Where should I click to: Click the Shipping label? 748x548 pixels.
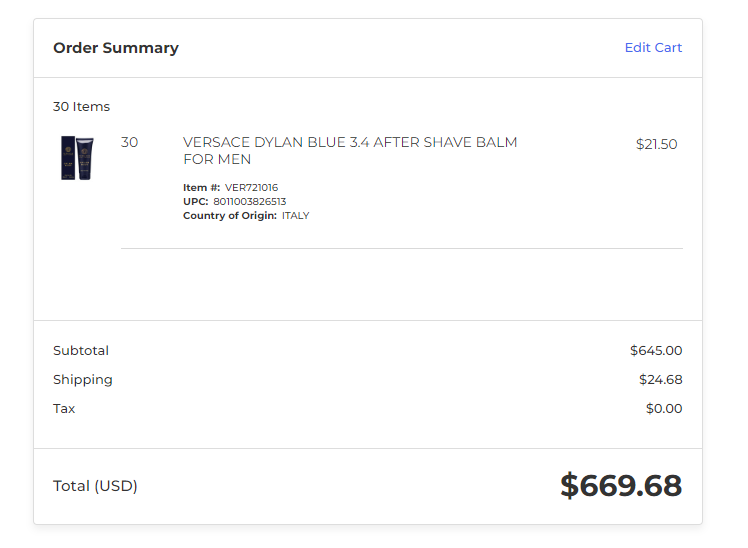[83, 380]
